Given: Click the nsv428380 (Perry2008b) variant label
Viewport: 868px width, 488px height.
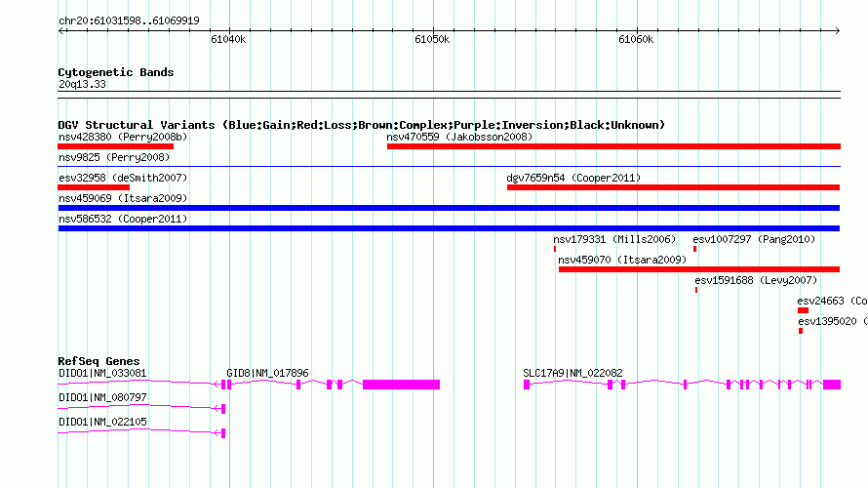Looking at the screenshot, I should (x=123, y=137).
